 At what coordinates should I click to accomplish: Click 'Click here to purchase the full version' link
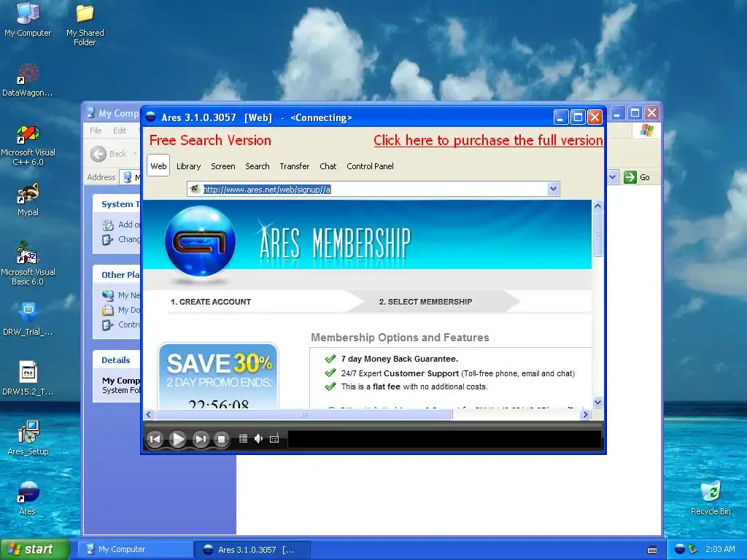coord(488,140)
